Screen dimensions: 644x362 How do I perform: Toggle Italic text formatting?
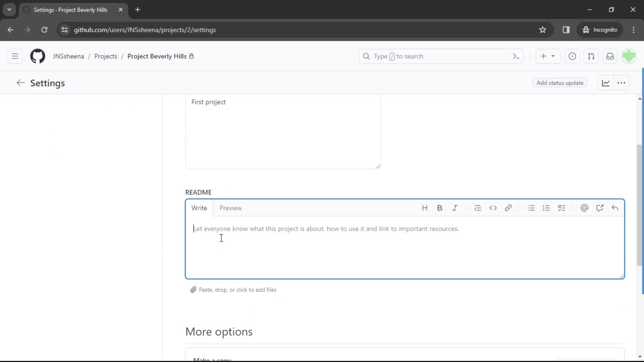point(455,208)
